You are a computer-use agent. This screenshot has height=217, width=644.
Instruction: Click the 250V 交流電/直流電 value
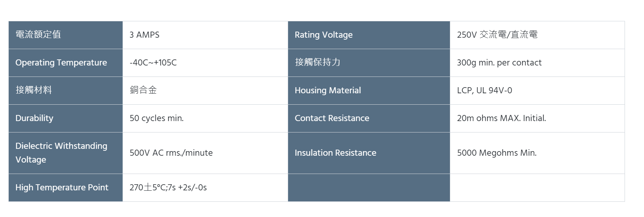(x=497, y=35)
